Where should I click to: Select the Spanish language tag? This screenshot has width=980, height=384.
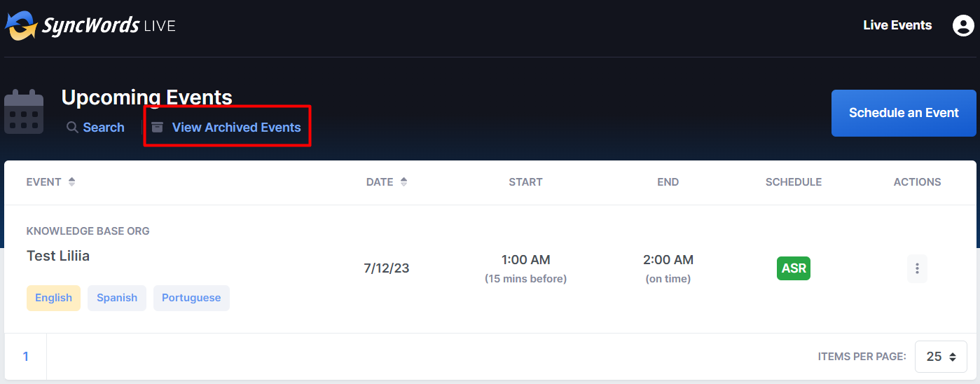117,298
